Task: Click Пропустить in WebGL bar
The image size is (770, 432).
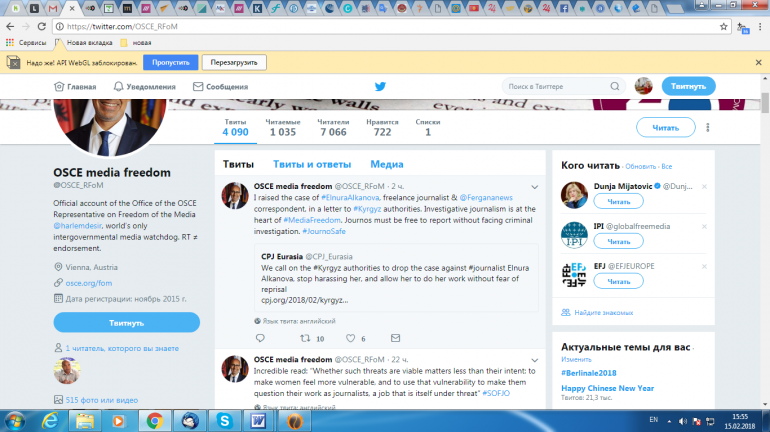Action: (170, 62)
